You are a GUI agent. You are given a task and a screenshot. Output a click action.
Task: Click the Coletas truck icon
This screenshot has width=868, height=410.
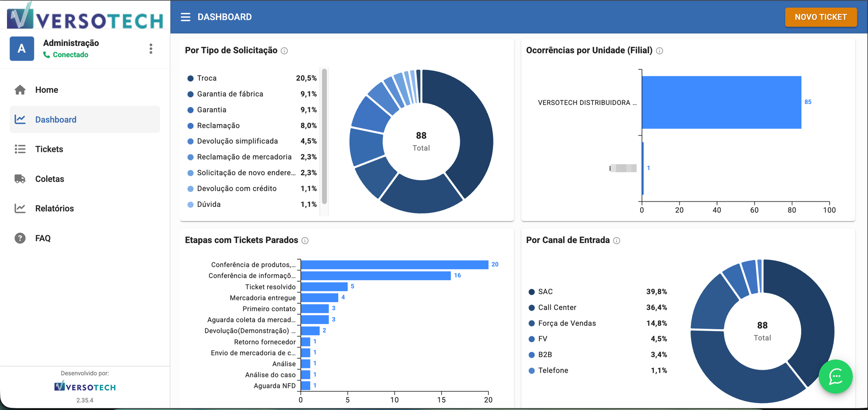(x=20, y=179)
